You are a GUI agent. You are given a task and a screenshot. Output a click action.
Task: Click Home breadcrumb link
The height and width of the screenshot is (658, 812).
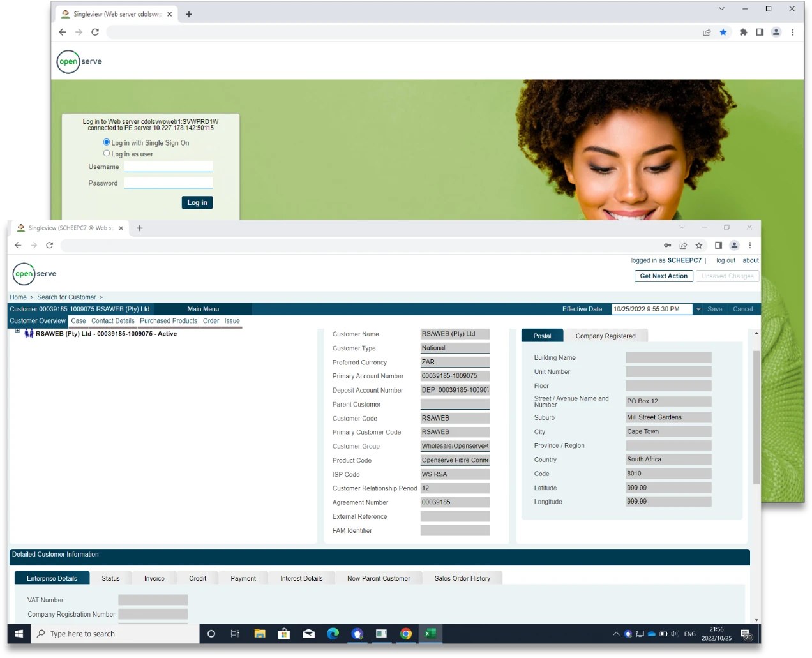(19, 297)
